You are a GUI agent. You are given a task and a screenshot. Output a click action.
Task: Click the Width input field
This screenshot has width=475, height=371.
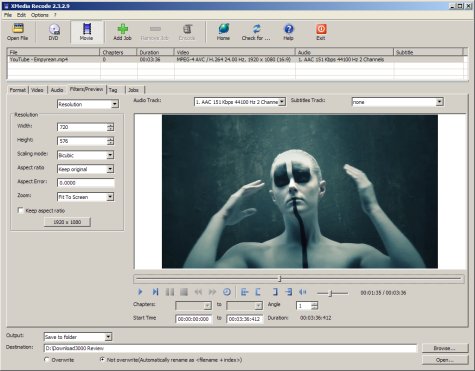pos(82,127)
